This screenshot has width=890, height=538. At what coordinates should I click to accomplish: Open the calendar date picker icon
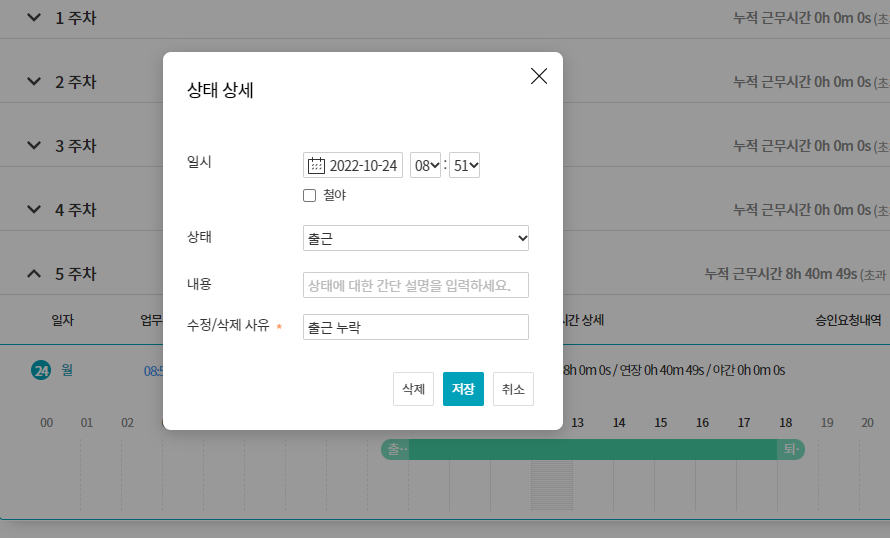316,166
